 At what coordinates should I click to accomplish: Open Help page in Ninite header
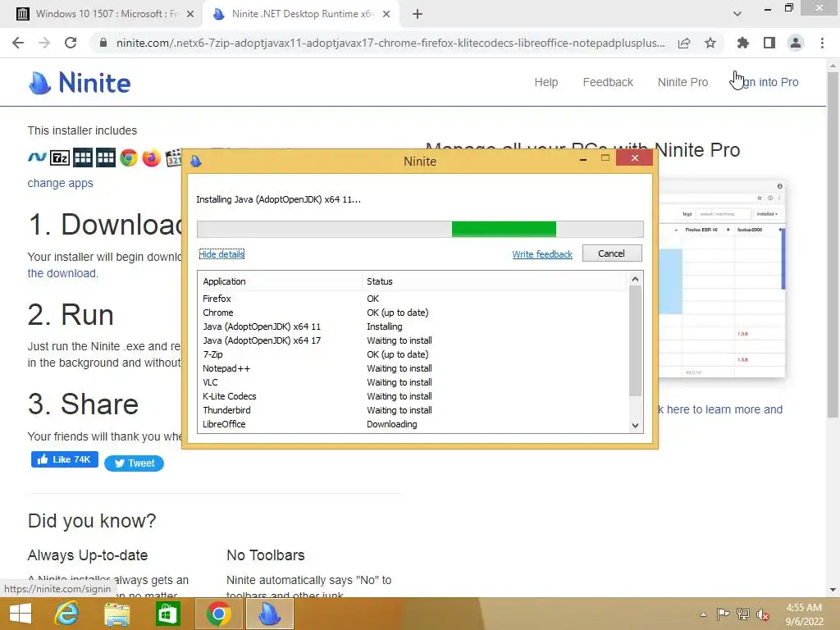pyautogui.click(x=546, y=83)
